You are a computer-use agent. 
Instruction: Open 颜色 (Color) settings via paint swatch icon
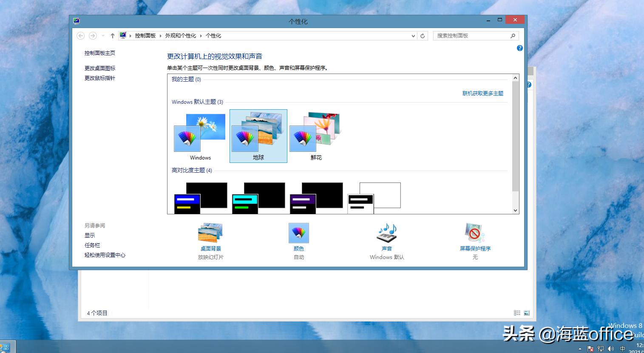(298, 233)
